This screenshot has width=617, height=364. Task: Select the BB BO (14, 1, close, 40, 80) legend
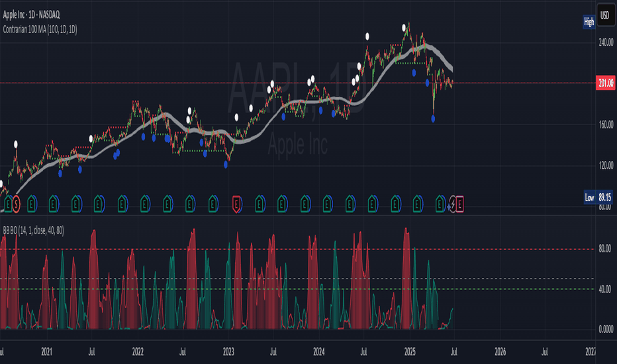point(34,230)
